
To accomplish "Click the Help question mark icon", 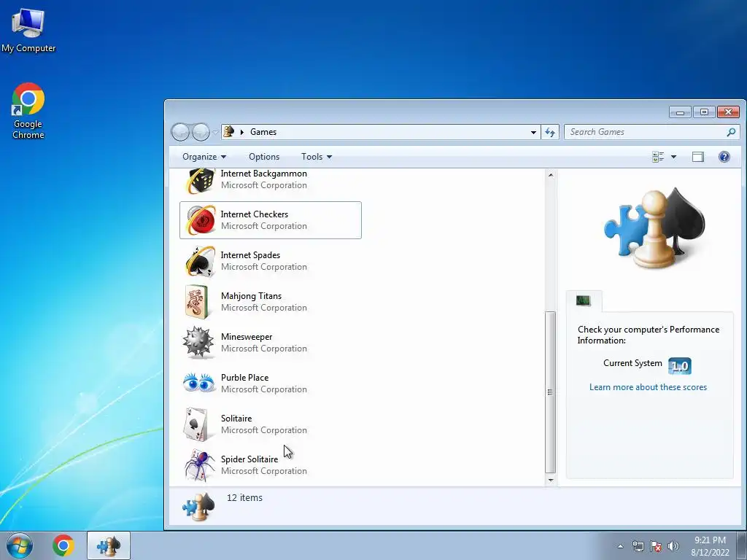I will [724, 157].
